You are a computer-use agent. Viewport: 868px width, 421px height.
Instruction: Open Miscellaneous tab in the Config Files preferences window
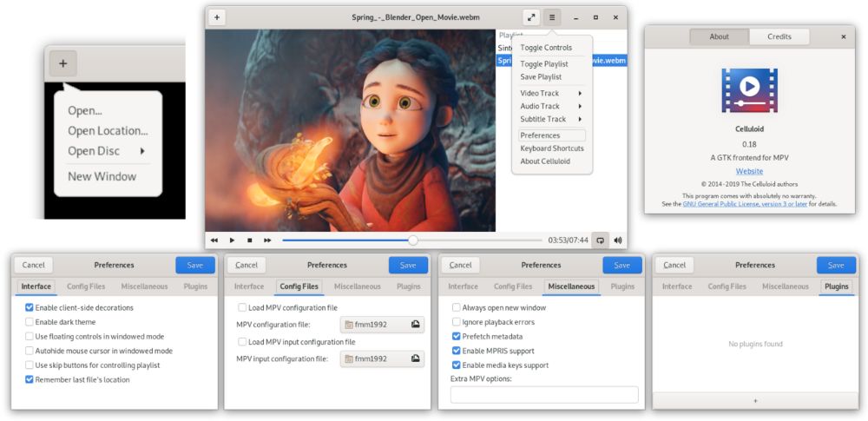tap(358, 286)
